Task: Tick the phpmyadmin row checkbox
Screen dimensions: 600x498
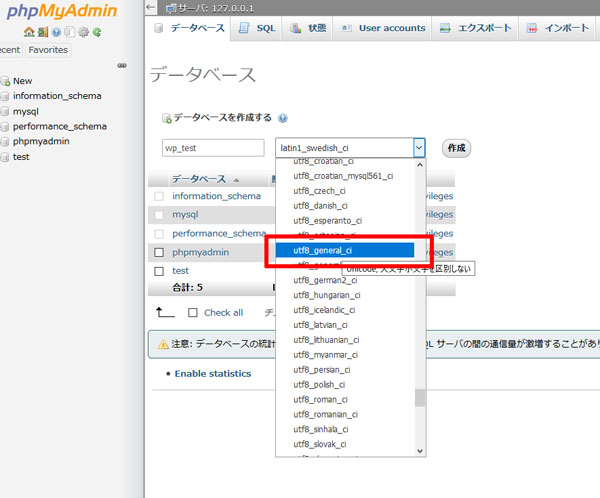Action: [159, 252]
